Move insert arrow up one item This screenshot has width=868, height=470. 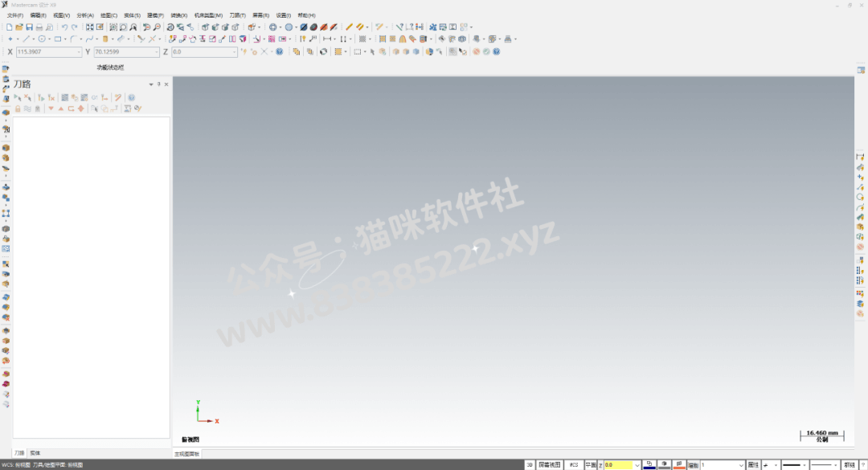(x=61, y=108)
